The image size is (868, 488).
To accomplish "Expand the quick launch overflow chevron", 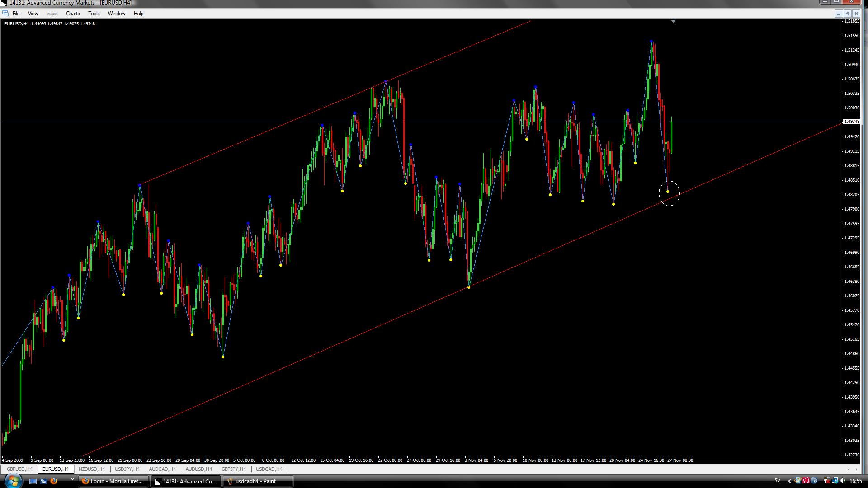I will (71, 479).
